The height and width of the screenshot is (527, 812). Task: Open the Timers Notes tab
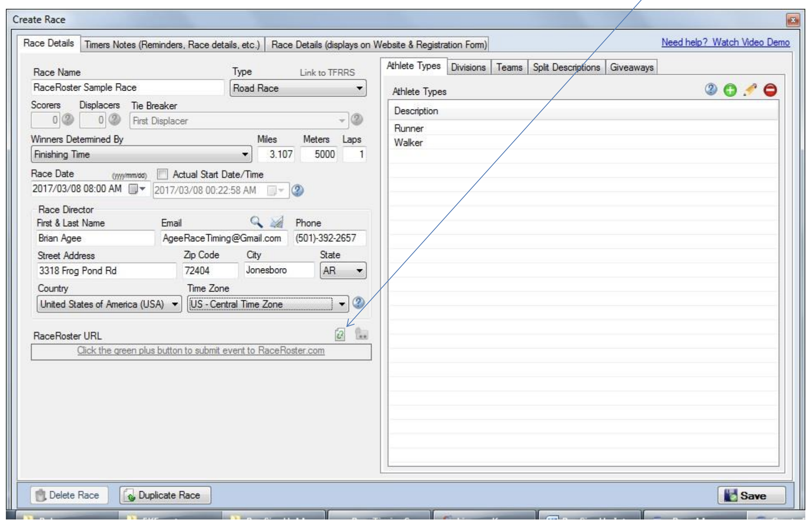[x=172, y=45]
